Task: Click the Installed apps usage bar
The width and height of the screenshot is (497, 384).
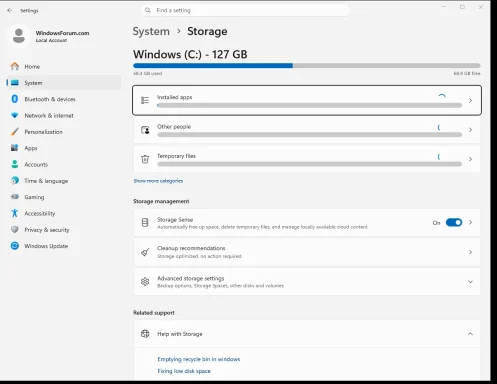Action: coord(309,105)
